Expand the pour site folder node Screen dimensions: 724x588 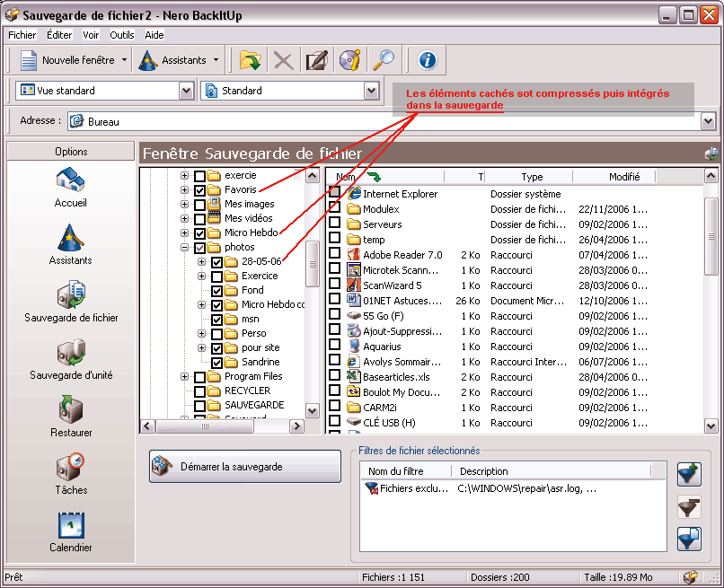coord(202,347)
